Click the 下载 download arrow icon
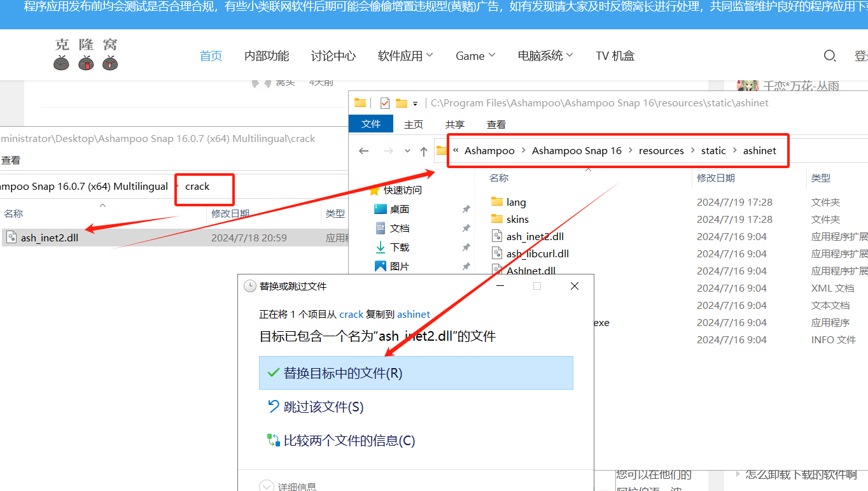This screenshot has width=868, height=491. 381,247
